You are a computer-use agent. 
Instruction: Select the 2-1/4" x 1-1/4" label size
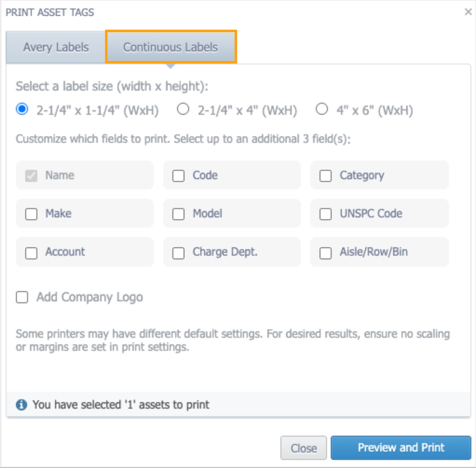[22, 109]
